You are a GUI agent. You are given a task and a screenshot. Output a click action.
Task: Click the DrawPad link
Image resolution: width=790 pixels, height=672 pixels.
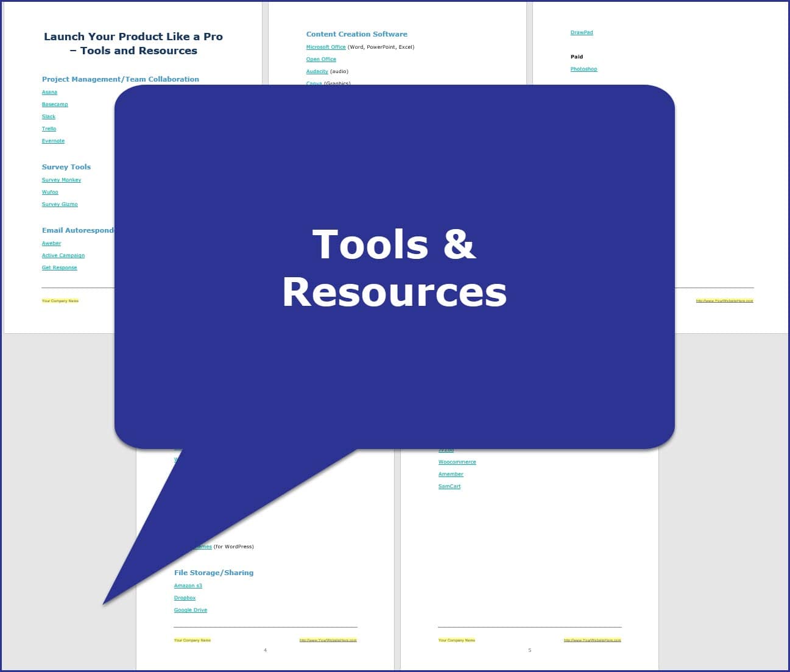pyautogui.click(x=582, y=32)
